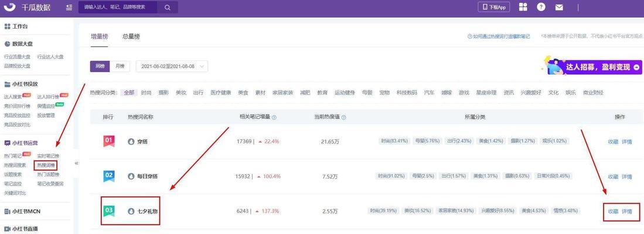Click the info icon beside 相关笔记增量
The image size is (644, 234).
click(x=274, y=117)
